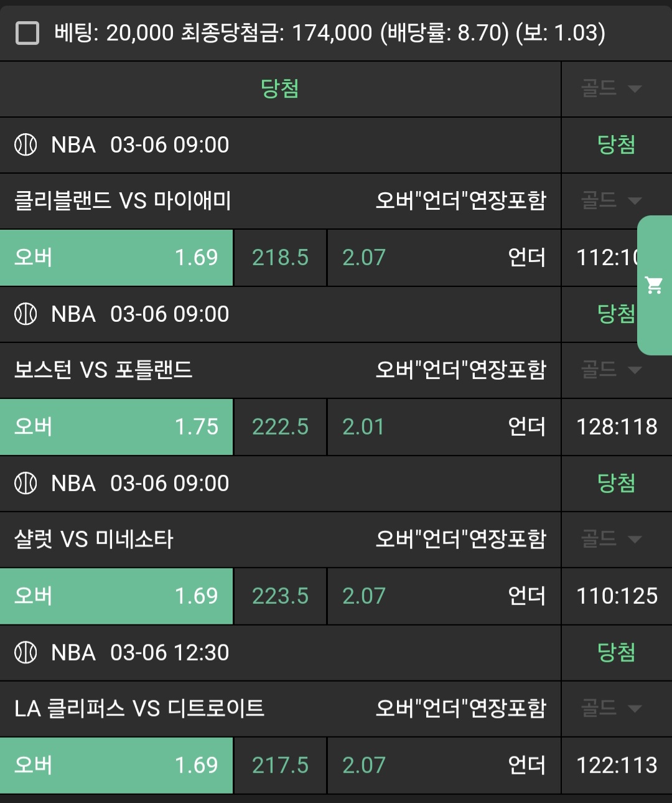Click the 218.5 total points line
Viewport: 672px width, 803px height.
(280, 258)
